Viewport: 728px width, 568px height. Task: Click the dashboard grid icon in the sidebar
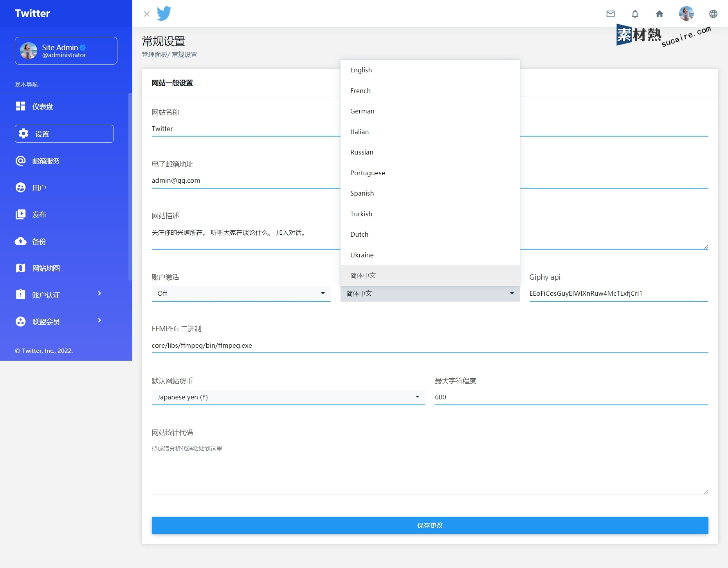pos(20,106)
